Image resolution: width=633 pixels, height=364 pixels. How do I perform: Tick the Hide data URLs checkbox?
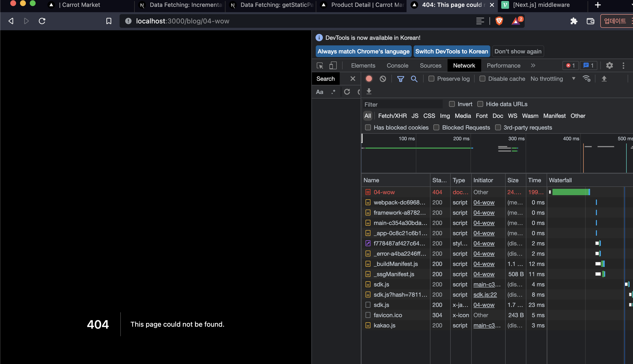pos(480,104)
